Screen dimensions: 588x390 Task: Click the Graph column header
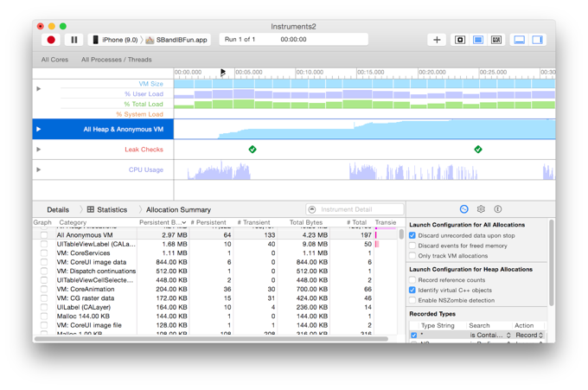[x=42, y=222]
